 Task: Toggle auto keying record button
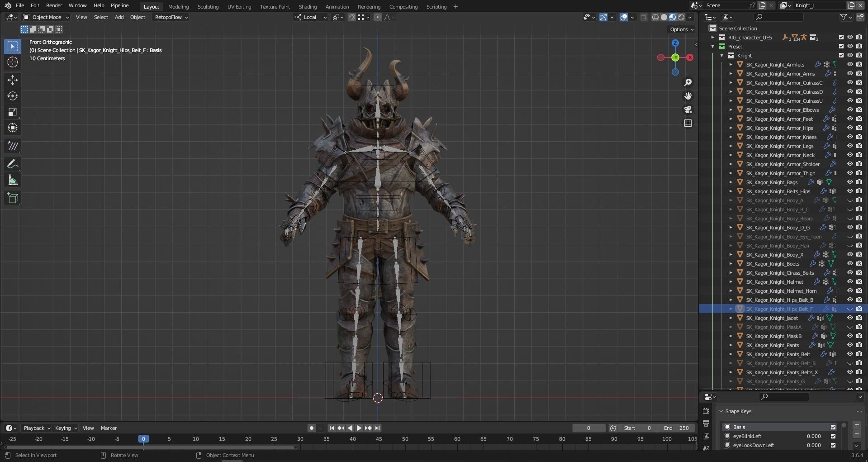tap(312, 428)
